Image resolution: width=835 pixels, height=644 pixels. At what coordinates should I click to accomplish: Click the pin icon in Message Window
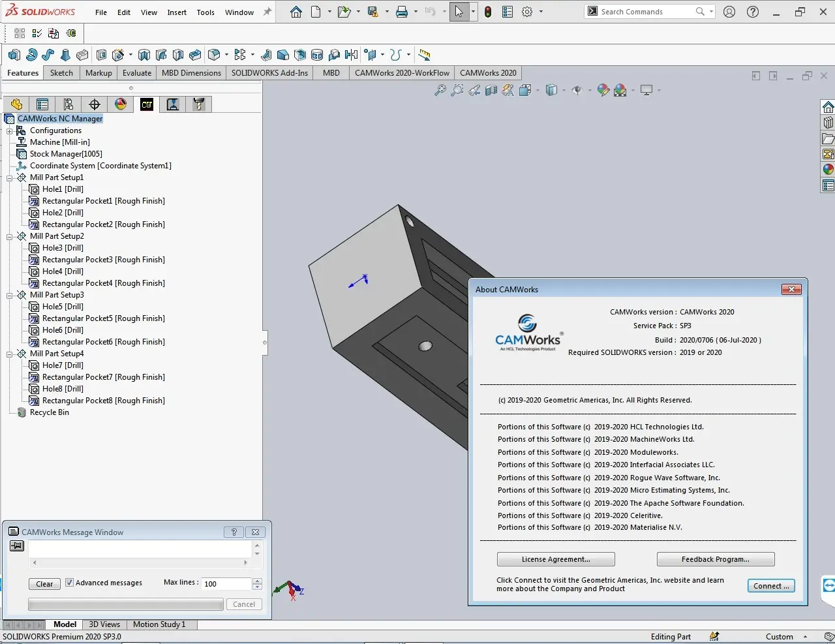[x=17, y=546]
